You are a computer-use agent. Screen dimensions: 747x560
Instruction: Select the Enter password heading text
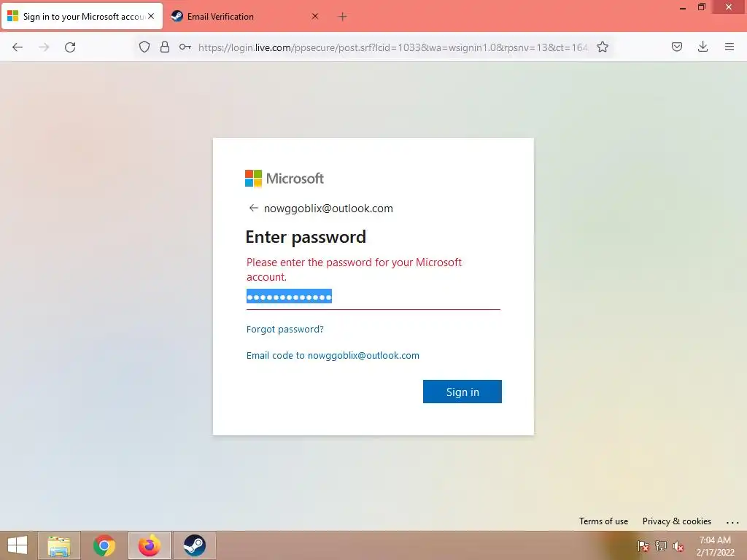[306, 237]
